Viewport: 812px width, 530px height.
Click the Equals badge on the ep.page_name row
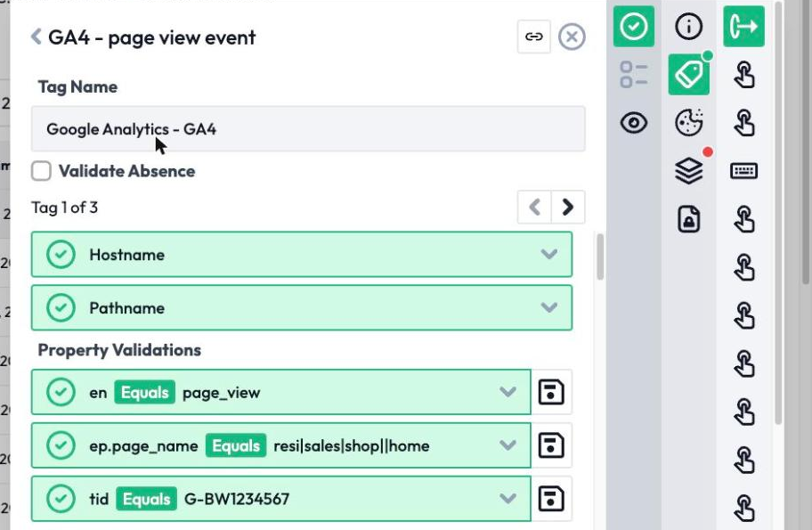point(236,445)
